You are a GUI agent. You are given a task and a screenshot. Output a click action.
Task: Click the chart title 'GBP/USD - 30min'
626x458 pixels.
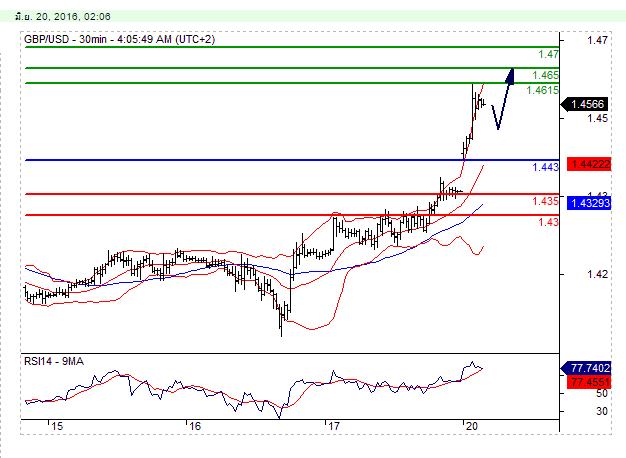[x=65, y=40]
